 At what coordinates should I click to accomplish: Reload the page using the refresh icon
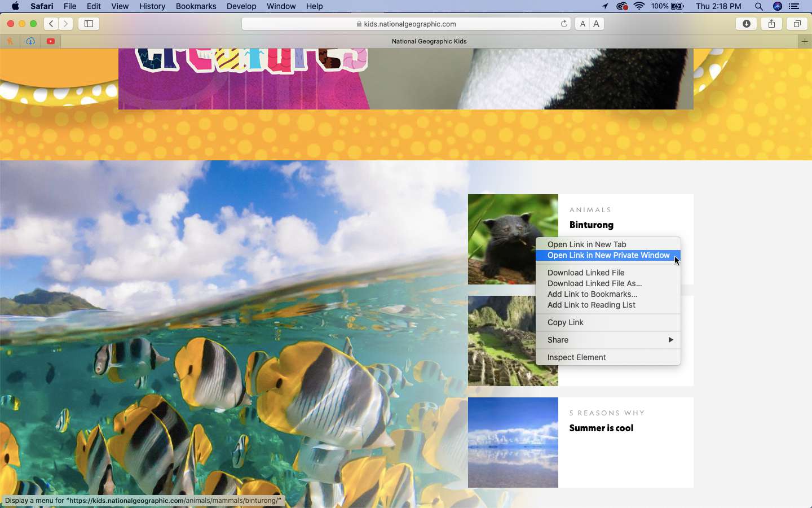coord(564,24)
